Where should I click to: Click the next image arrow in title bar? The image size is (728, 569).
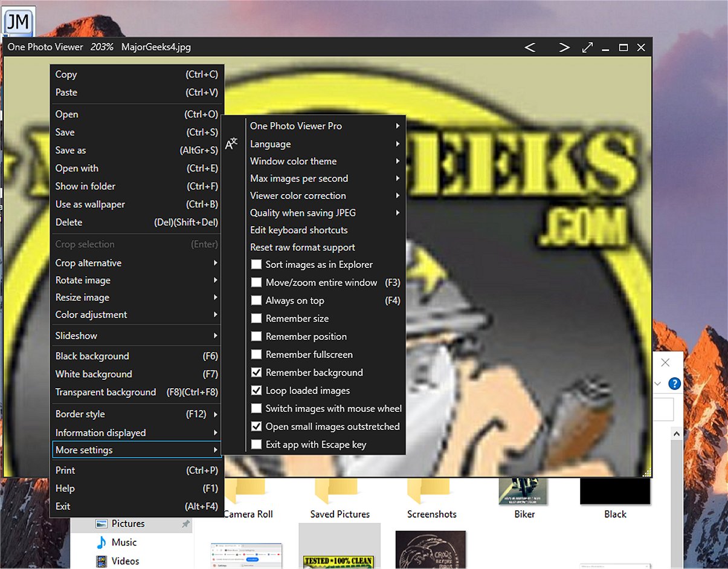click(564, 47)
